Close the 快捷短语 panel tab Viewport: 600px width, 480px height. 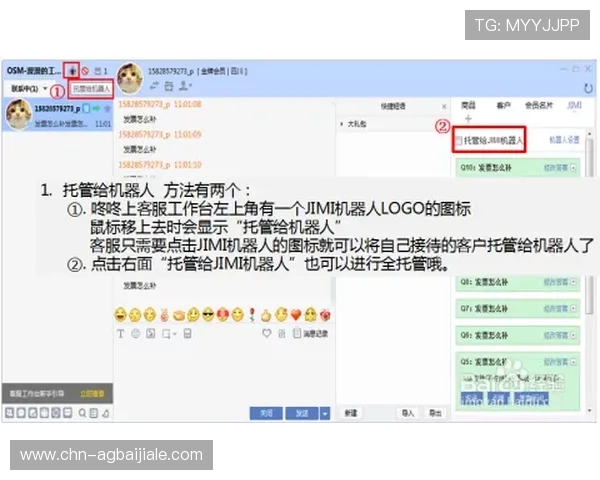pos(444,106)
